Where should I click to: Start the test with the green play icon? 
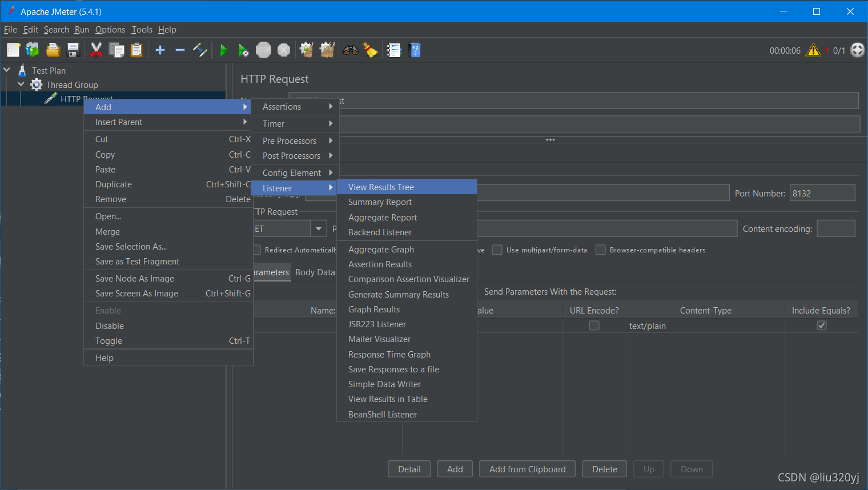[x=224, y=50]
